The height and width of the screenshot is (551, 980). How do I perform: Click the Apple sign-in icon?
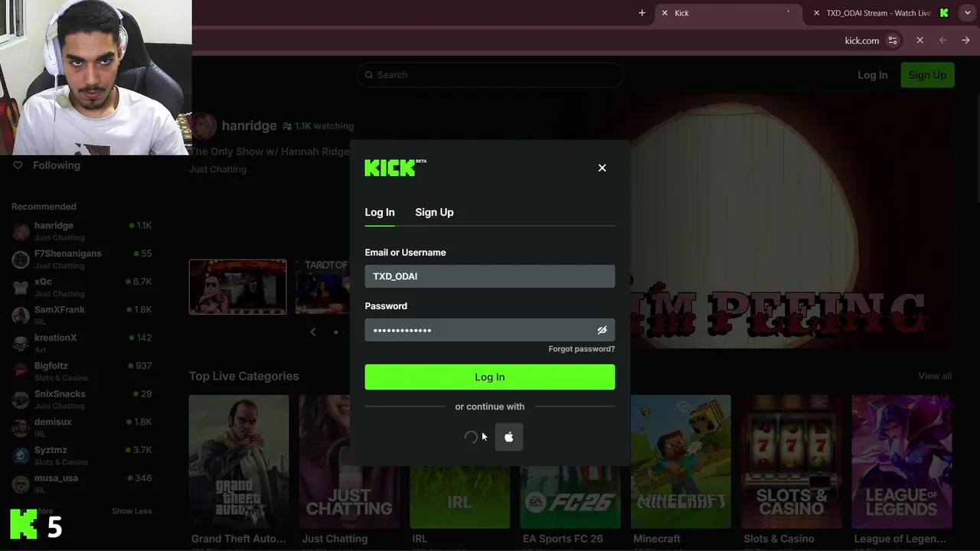click(509, 437)
